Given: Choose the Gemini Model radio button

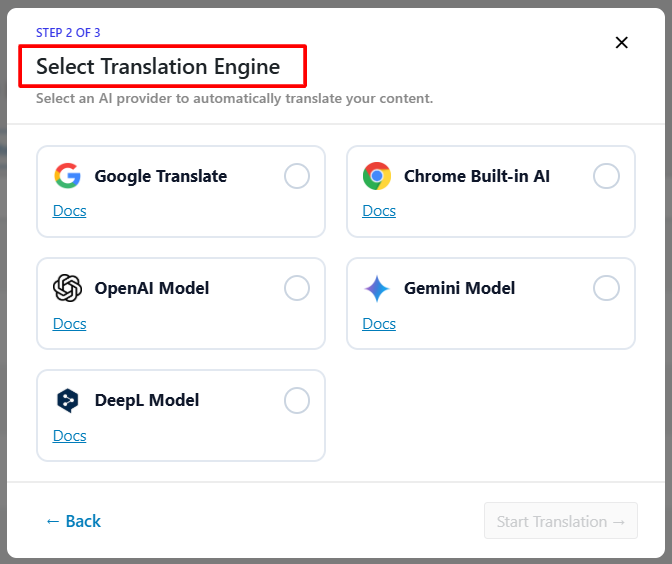Looking at the screenshot, I should tap(606, 288).
